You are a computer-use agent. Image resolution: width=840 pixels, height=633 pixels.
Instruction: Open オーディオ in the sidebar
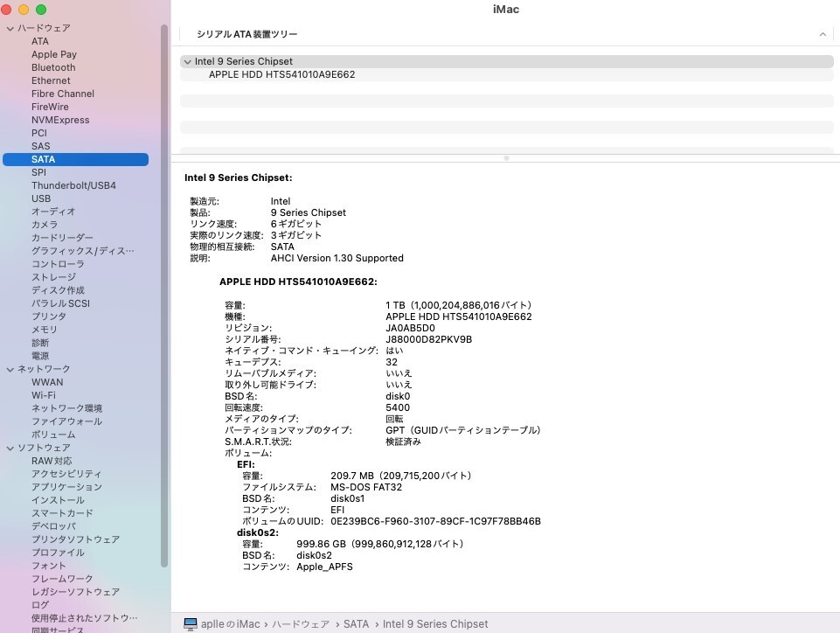[x=53, y=212]
